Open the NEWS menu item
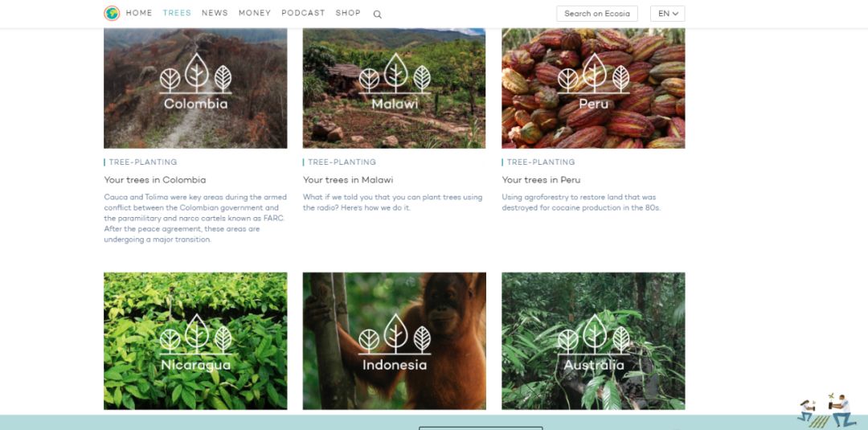Viewport: 868px width, 430px height. (215, 13)
